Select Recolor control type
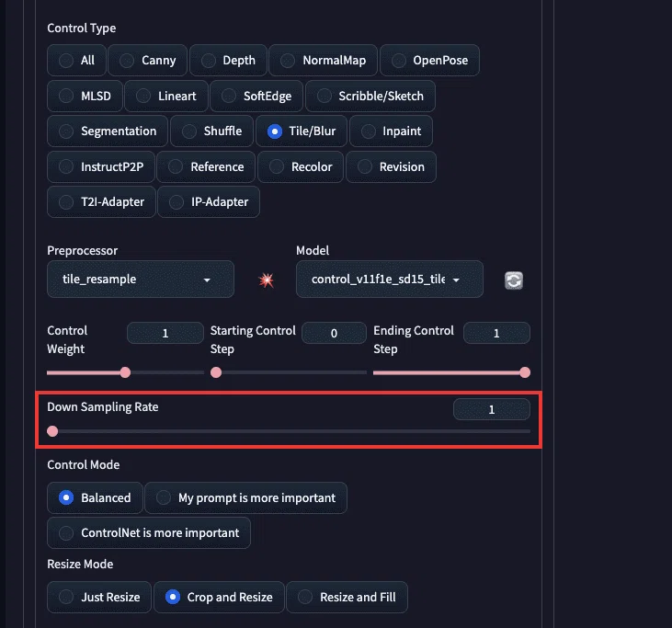 301,166
